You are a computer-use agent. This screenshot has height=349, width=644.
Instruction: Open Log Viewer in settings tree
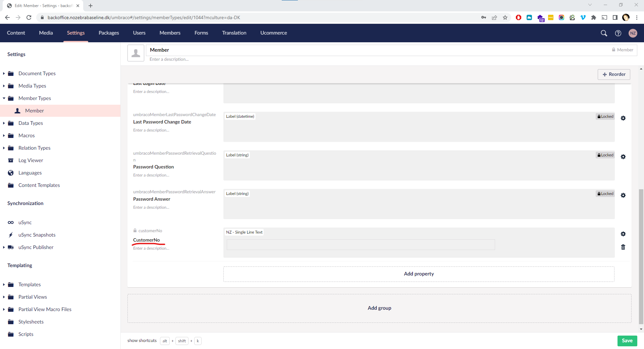31,160
